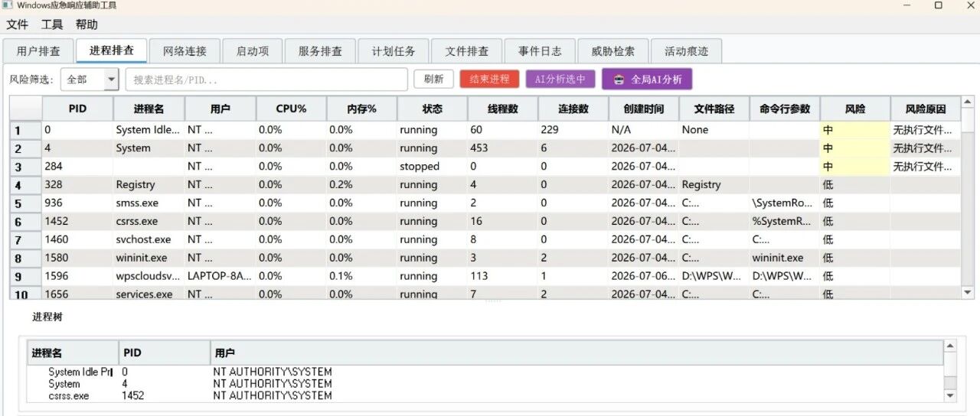Image resolution: width=980 pixels, height=416 pixels.
Task: Switch to the 活动痕迹 tab
Action: click(686, 51)
